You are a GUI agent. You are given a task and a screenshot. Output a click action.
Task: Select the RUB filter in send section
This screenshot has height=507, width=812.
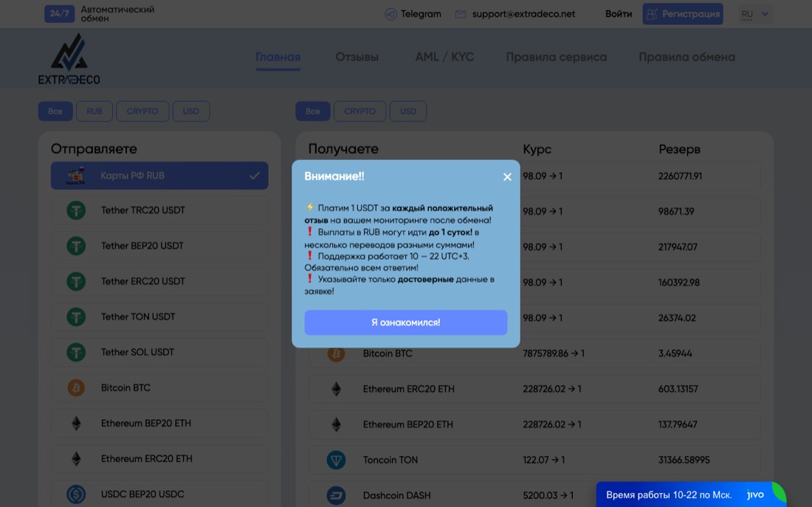coord(94,111)
